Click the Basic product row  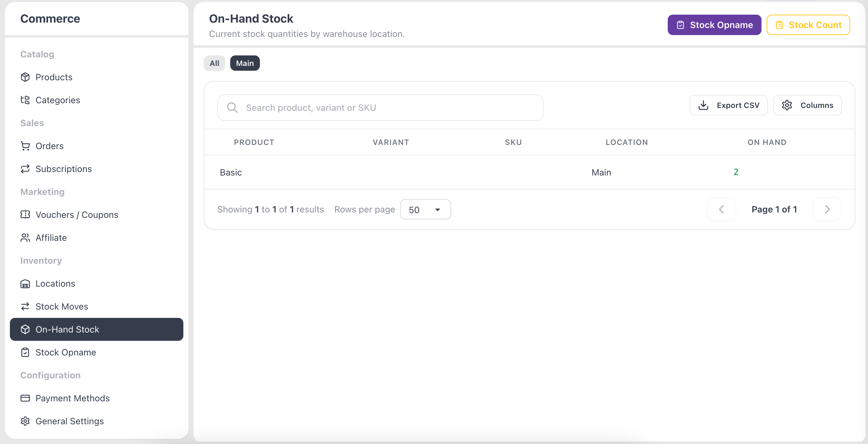point(529,172)
